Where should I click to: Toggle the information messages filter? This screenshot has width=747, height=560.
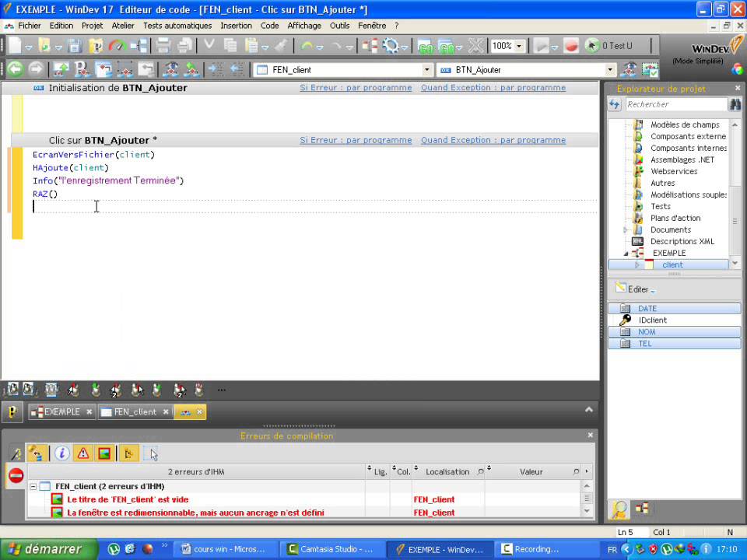(61, 453)
